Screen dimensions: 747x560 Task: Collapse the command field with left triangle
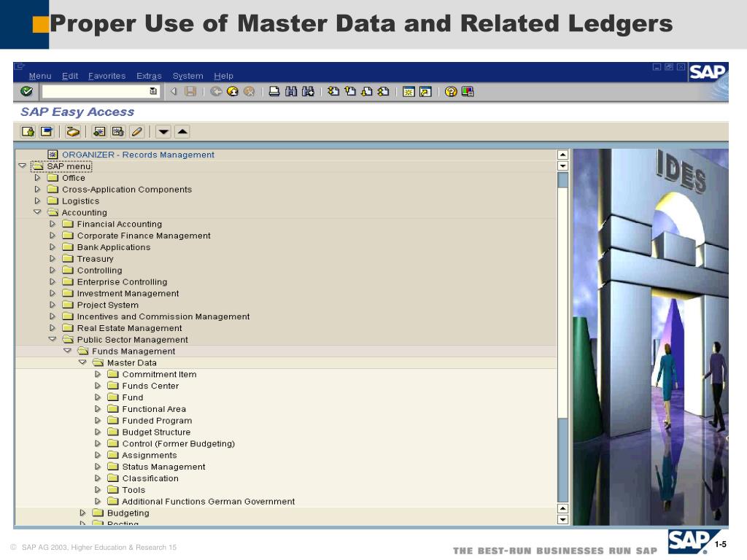174,91
